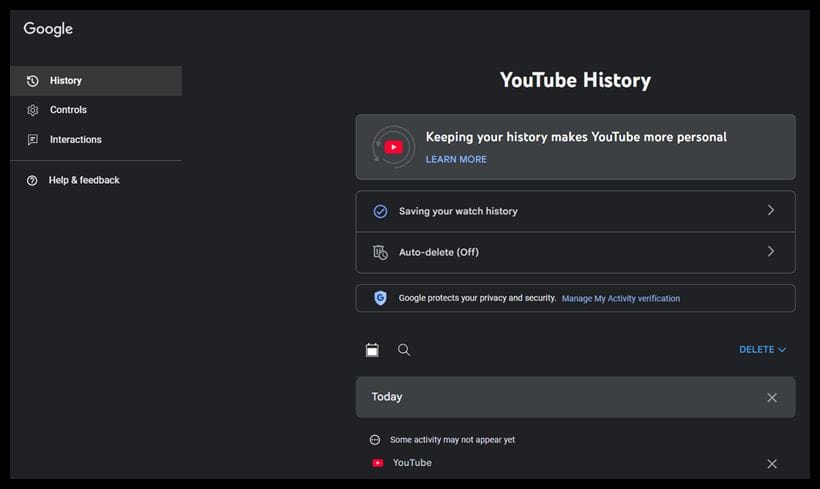Click the YouTube history logo in banner
Screen dimensions: 820x489
click(393, 147)
